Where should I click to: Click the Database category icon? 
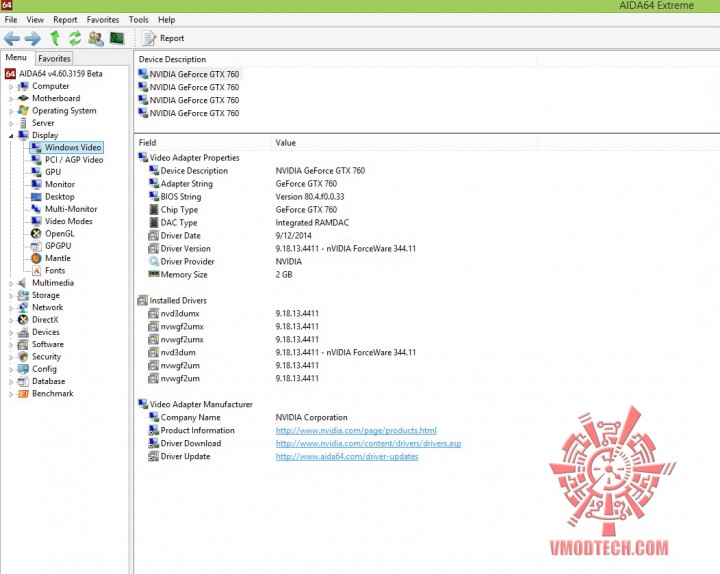23,381
